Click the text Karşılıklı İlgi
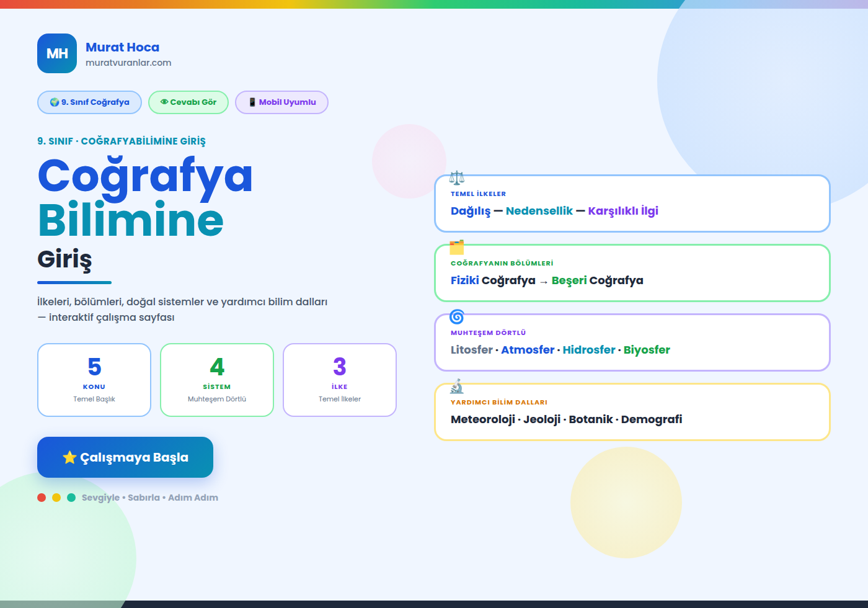The height and width of the screenshot is (608, 868). (623, 211)
